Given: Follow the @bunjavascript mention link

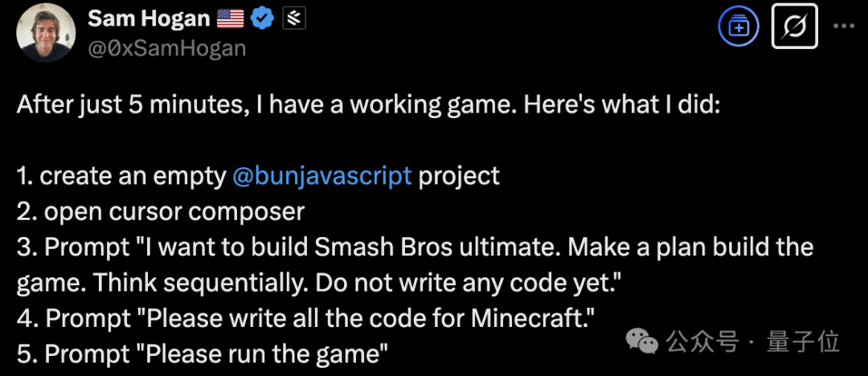Looking at the screenshot, I should point(321,176).
